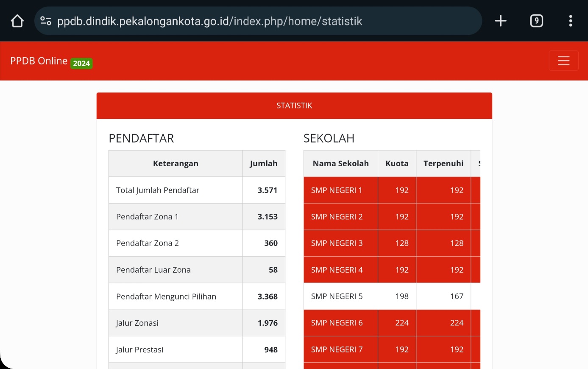The height and width of the screenshot is (369, 588).
Task: Click the PPDB Online brand link
Action: tap(39, 61)
